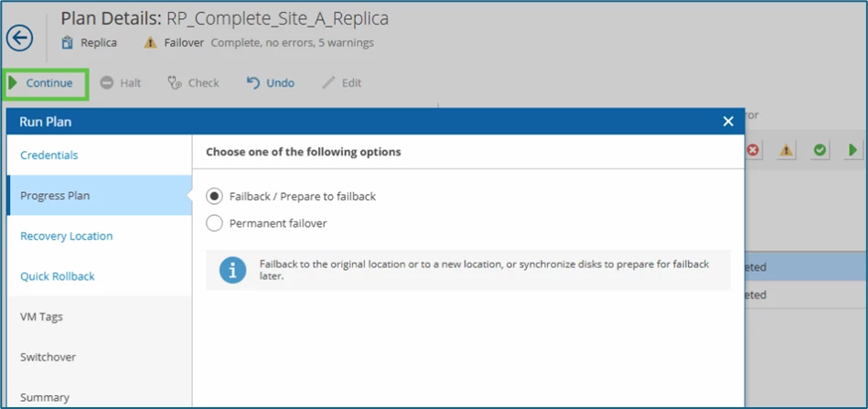Viewport: 868px width, 409px height.
Task: Click the blue info icon
Action: (232, 270)
